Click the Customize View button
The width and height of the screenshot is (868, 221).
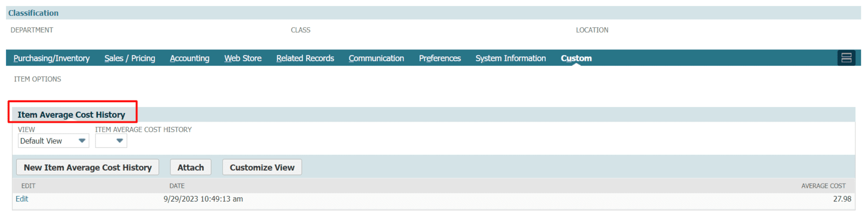tap(262, 167)
